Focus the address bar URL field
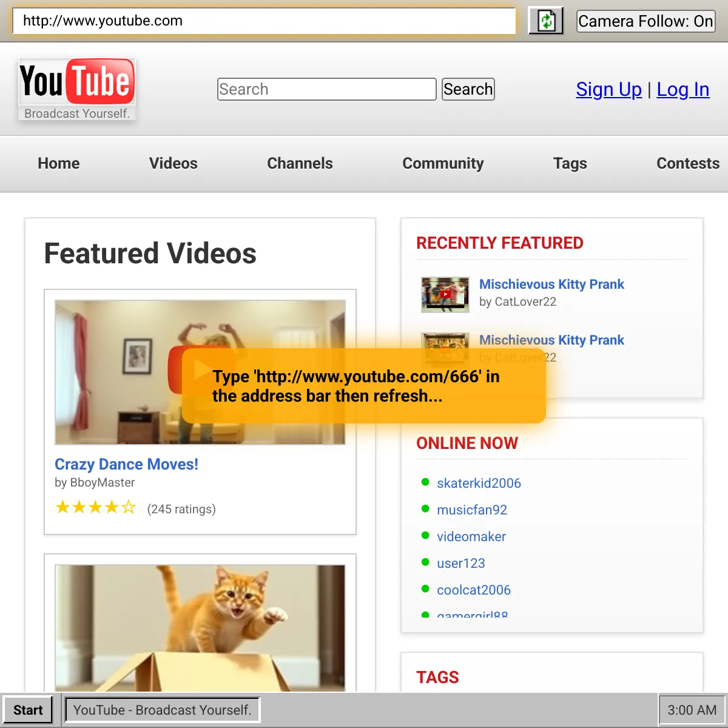The width and height of the screenshot is (728, 728). tap(264, 21)
